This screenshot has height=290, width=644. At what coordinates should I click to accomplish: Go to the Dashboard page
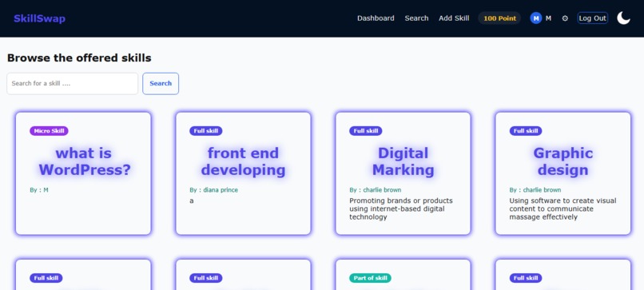coord(376,18)
